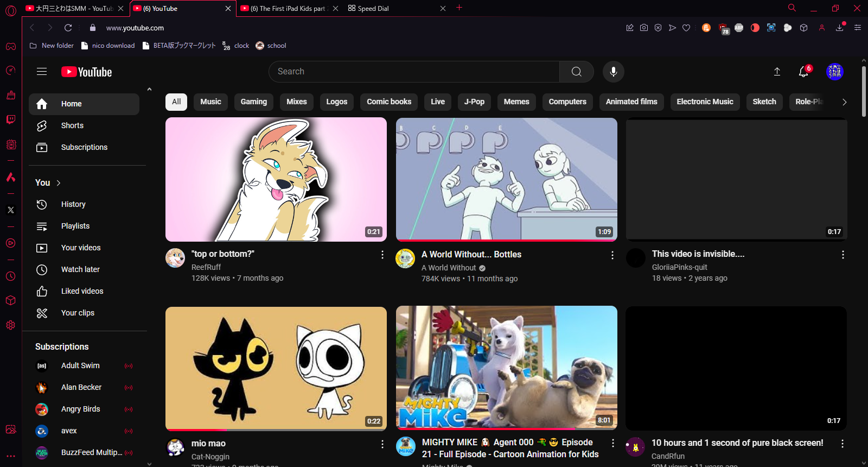Image resolution: width=868 pixels, height=467 pixels.
Task: Switch to the Speed Dial tab
Action: [397, 8]
